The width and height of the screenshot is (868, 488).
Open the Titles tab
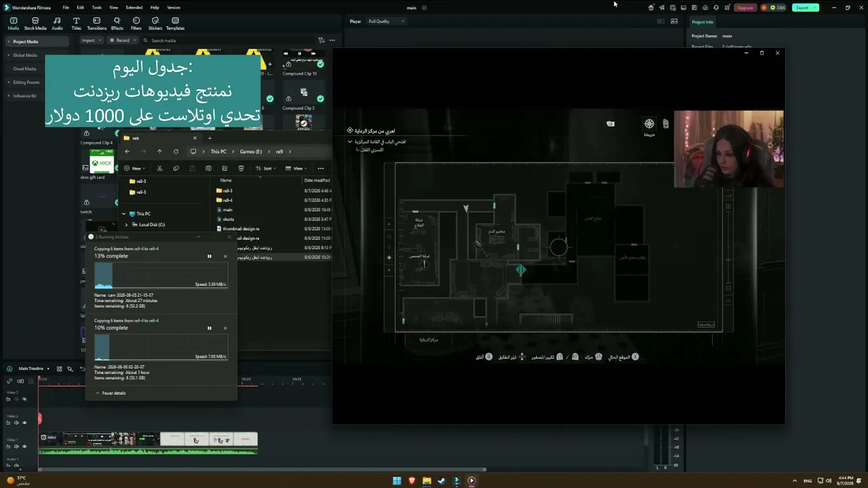point(76,24)
